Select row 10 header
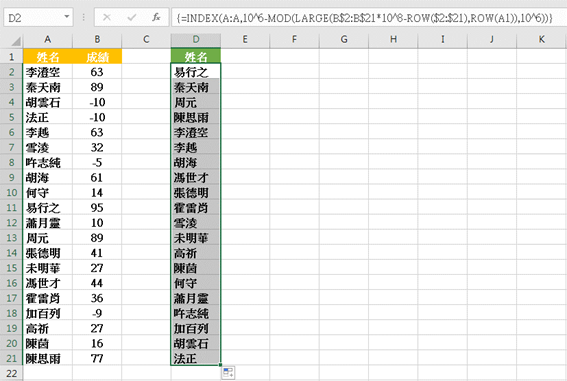The width and height of the screenshot is (567, 381). [11, 193]
